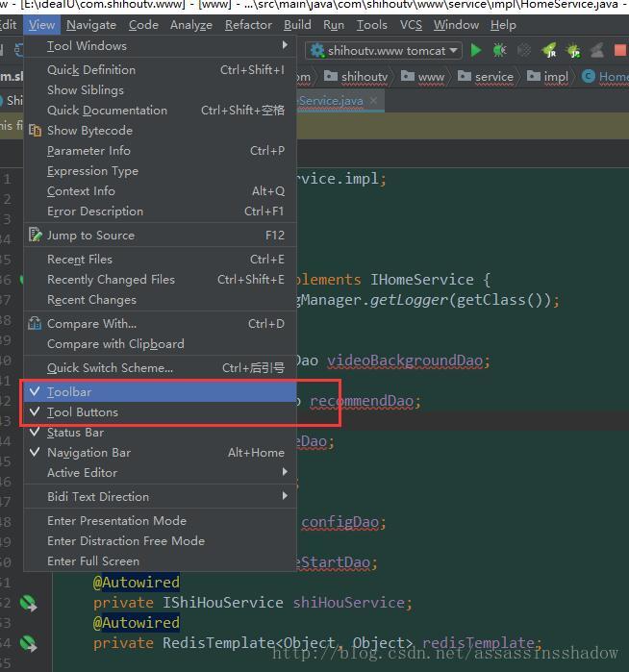The image size is (629, 672).
Task: Choose Error Description menu entry
Action: (161, 211)
